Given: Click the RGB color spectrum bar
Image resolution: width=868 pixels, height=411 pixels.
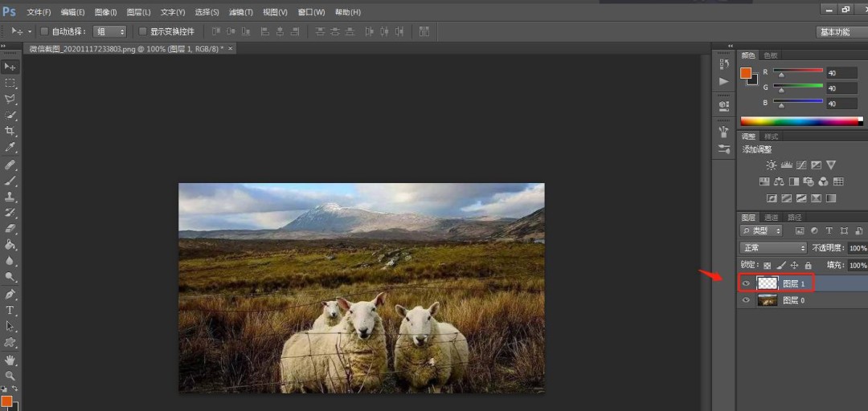Looking at the screenshot, I should click(x=800, y=121).
